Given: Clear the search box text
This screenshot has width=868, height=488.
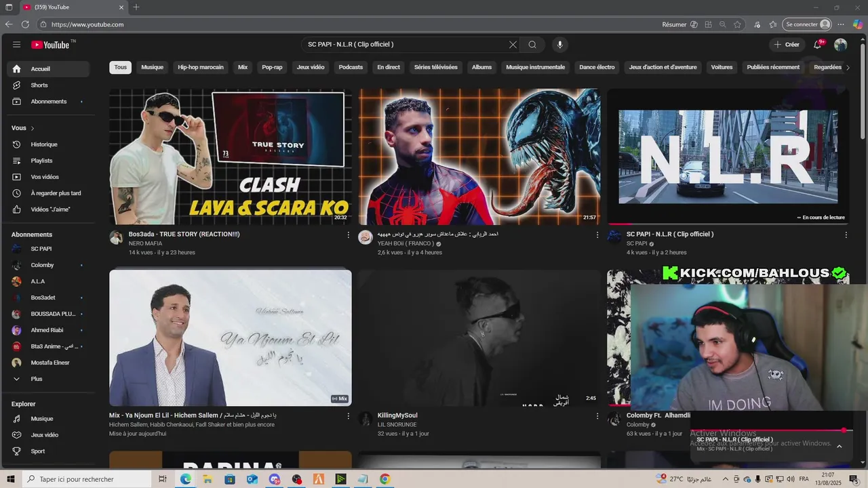Looking at the screenshot, I should [x=513, y=45].
